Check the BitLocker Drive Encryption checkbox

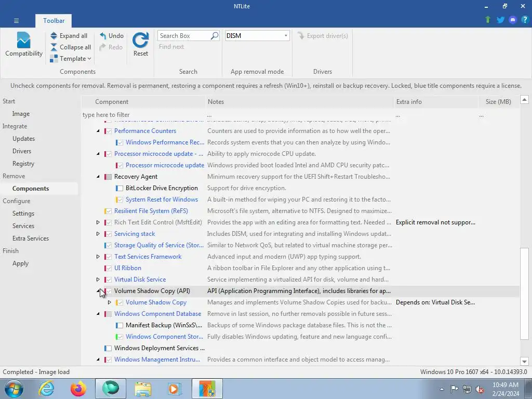(x=120, y=188)
